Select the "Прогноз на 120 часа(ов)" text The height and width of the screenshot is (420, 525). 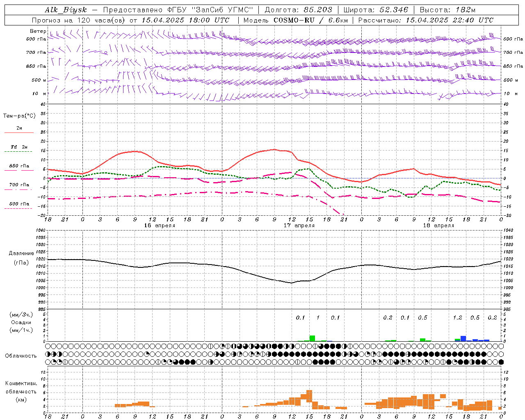(79, 20)
